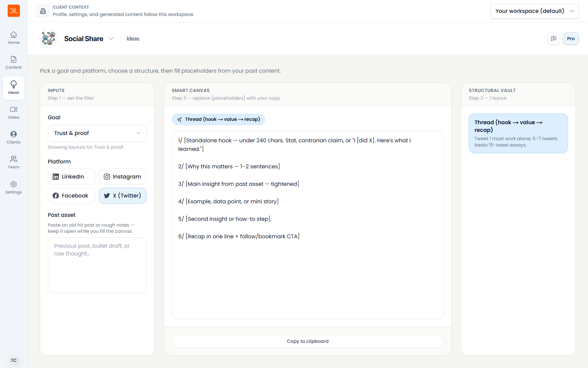Image resolution: width=588 pixels, height=368 pixels.
Task: Open the workspace selector dropdown
Action: [534, 11]
